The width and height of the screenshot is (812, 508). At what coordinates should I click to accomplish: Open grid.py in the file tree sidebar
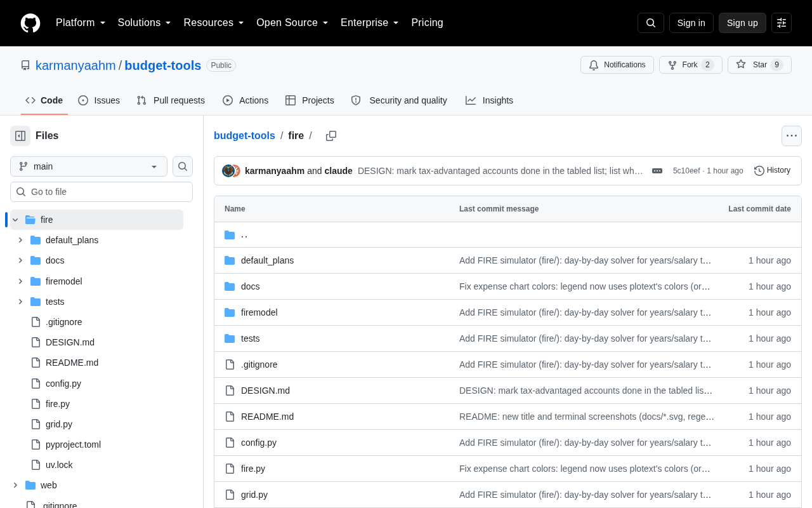click(x=59, y=424)
